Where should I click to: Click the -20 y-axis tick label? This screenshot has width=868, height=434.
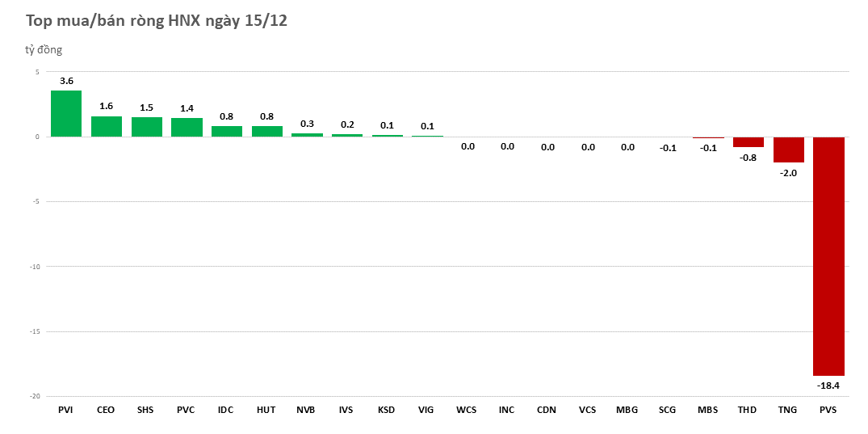click(34, 396)
